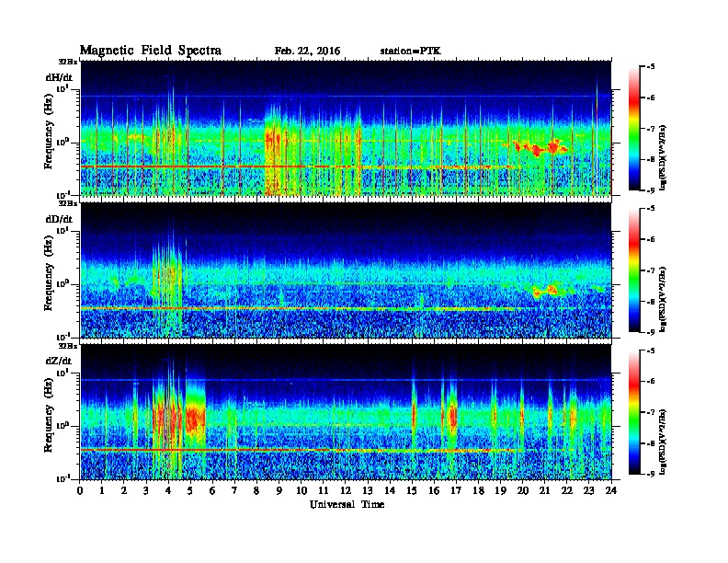This screenshot has width=728, height=563.
Task: Click the "17" Universal Time tick label
Action: point(457,490)
